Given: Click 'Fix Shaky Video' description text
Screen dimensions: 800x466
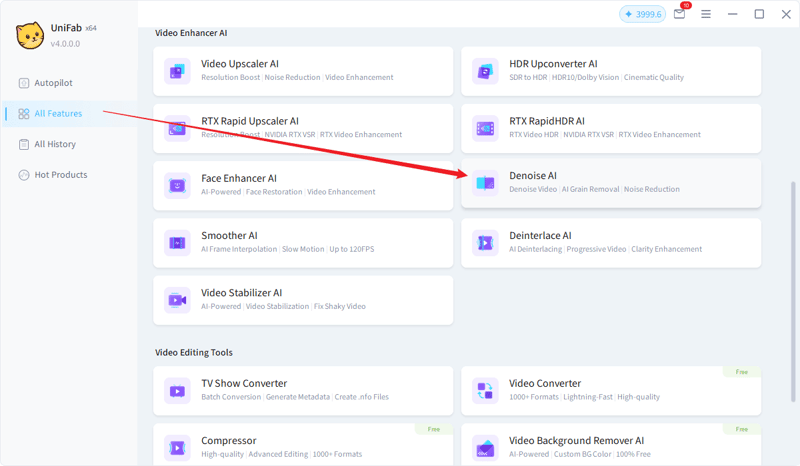Looking at the screenshot, I should 340,306.
